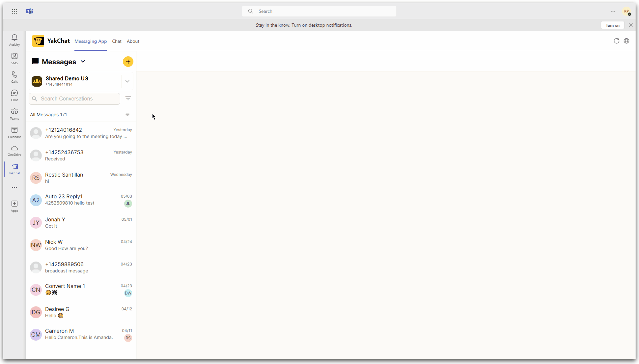Image resolution: width=639 pixels, height=364 pixels.
Task: Open the Nick W conversation
Action: click(81, 245)
